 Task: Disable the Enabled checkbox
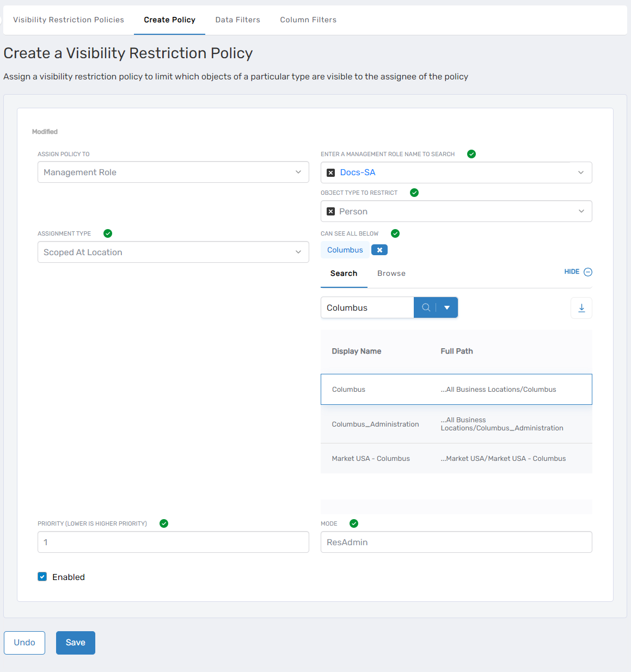point(42,577)
